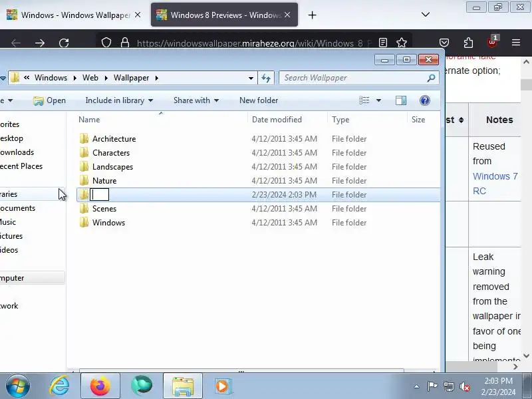Bookmark this page with the star
The image size is (532, 399).
click(x=402, y=43)
